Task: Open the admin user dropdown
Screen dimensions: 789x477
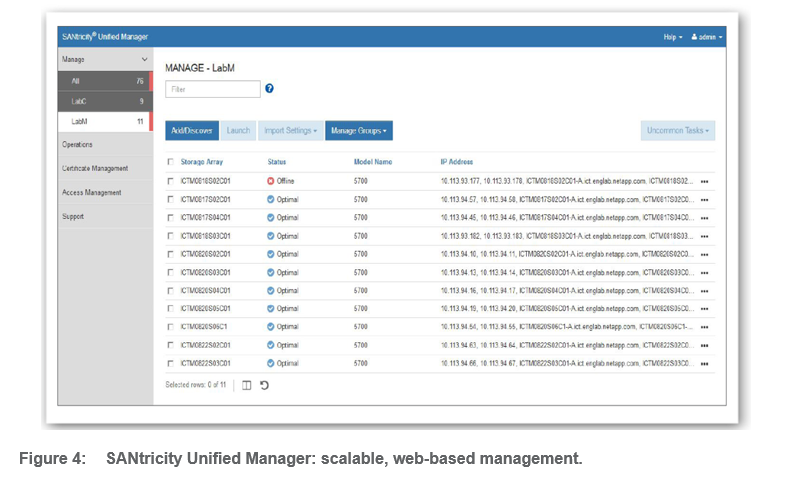Action: pos(706,37)
